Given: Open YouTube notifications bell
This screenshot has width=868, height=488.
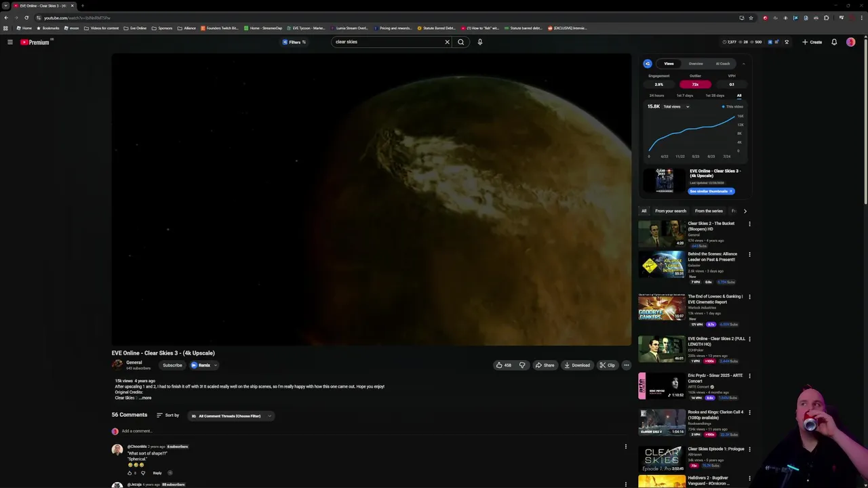Looking at the screenshot, I should 834,42.
